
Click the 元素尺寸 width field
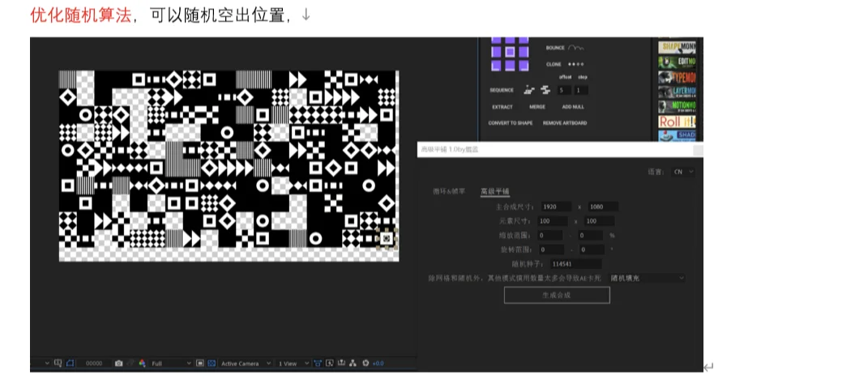point(553,220)
